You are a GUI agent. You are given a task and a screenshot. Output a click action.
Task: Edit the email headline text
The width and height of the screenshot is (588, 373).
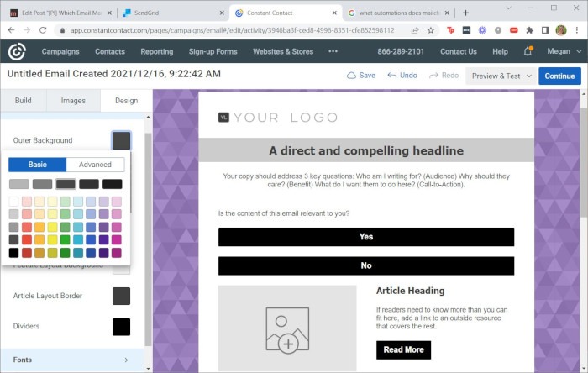[x=366, y=150]
